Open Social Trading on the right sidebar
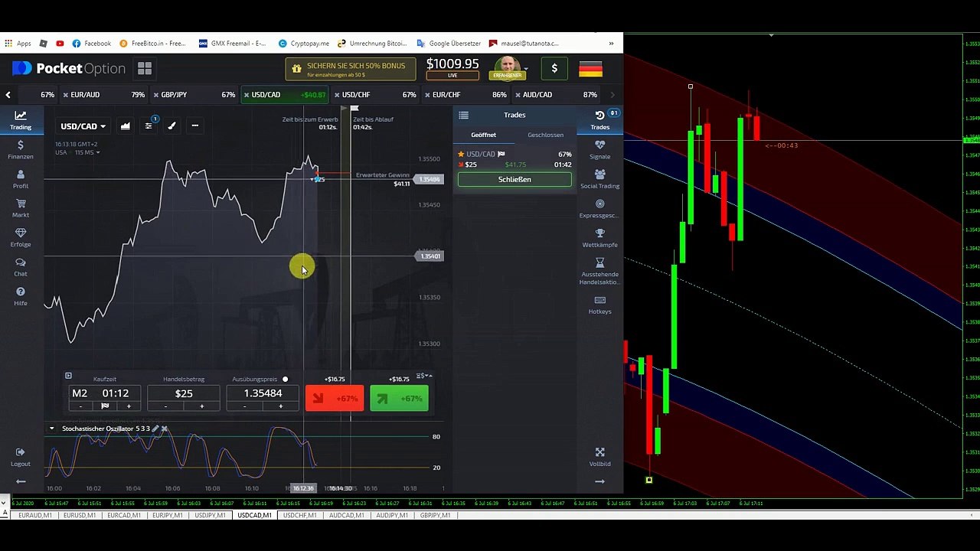Viewport: 980px width, 551px height. point(600,179)
